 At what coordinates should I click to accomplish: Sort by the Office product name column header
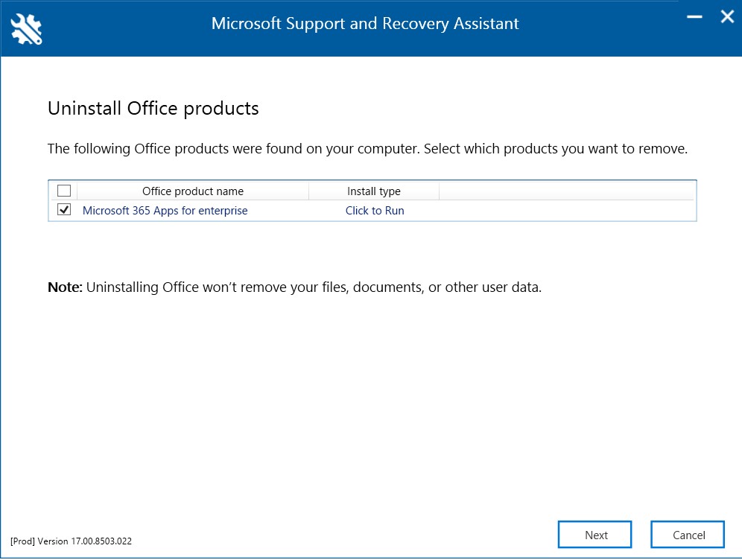click(193, 191)
